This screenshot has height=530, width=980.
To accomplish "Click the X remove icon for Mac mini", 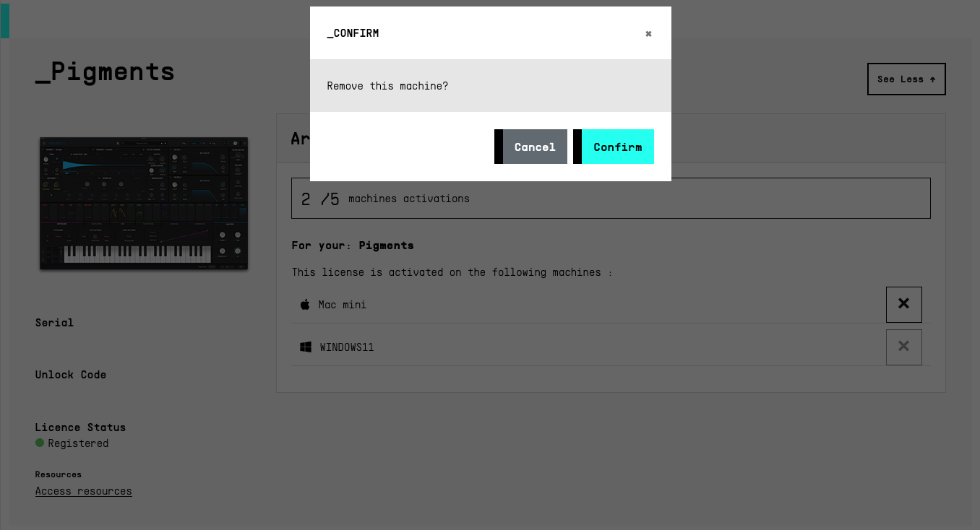I will (903, 304).
